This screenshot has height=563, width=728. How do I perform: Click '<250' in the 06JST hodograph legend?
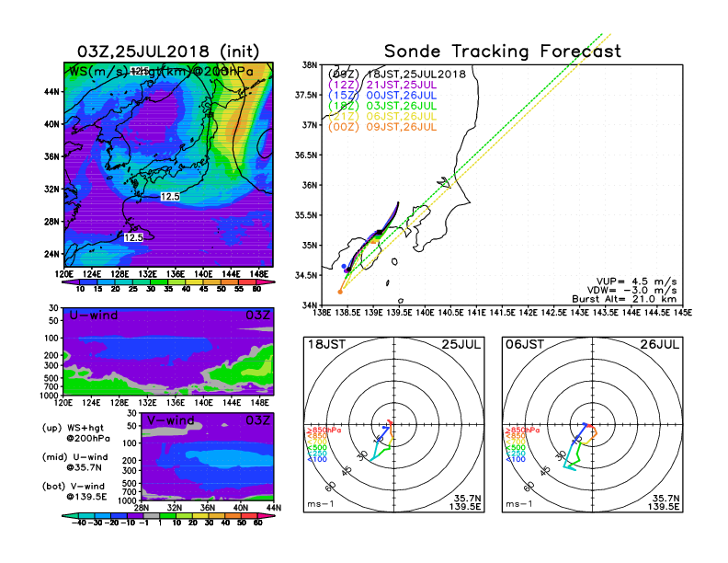click(x=516, y=454)
